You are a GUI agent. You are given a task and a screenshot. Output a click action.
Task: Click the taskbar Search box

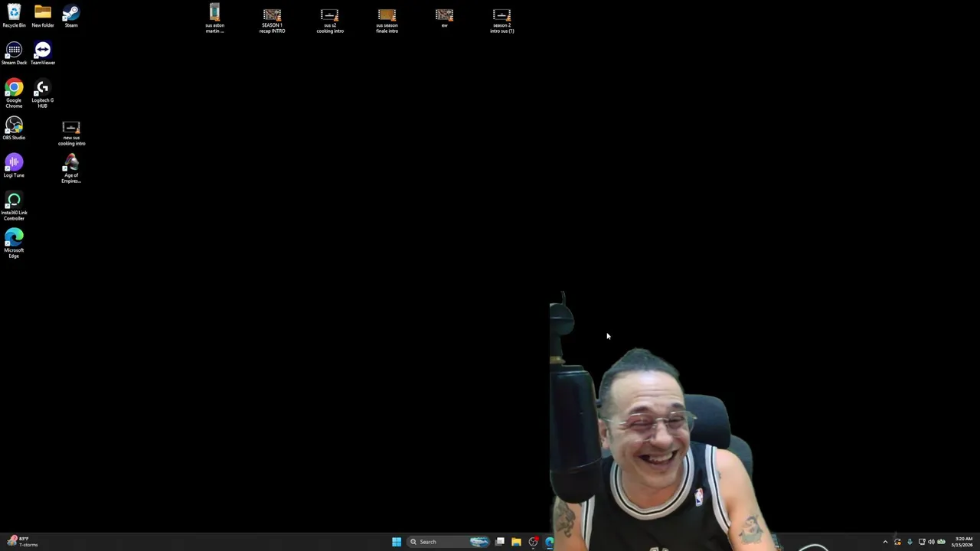coord(449,542)
